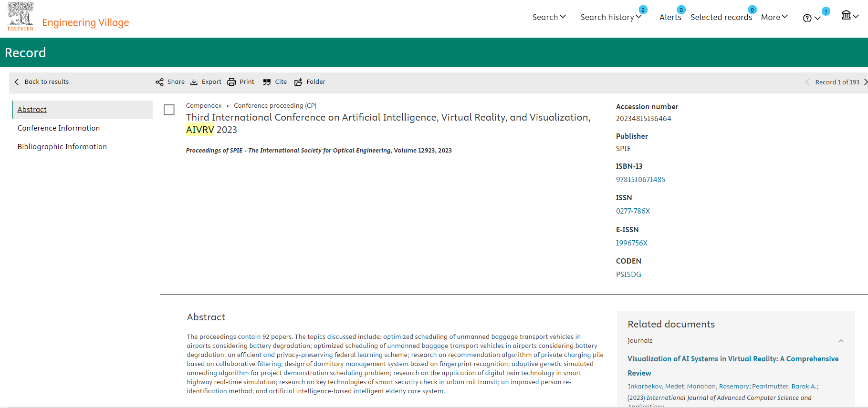Click the Folder save icon

(x=298, y=82)
